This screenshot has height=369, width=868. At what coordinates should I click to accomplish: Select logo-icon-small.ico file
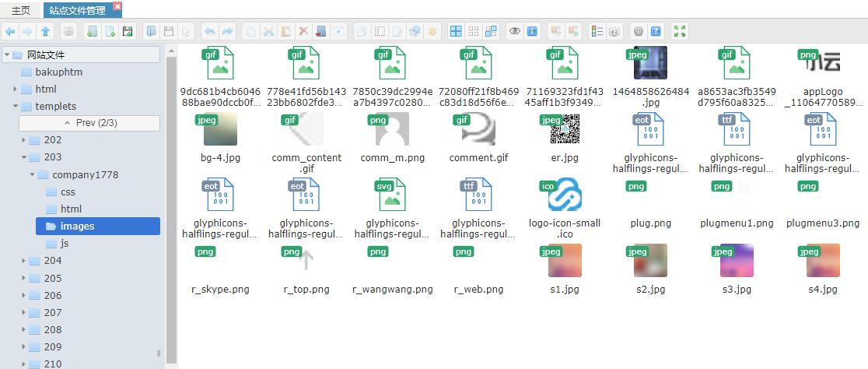click(565, 195)
